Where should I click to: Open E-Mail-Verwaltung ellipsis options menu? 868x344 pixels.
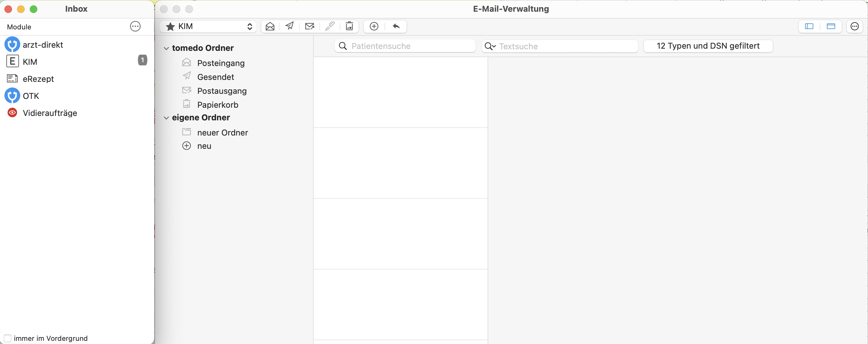point(854,26)
